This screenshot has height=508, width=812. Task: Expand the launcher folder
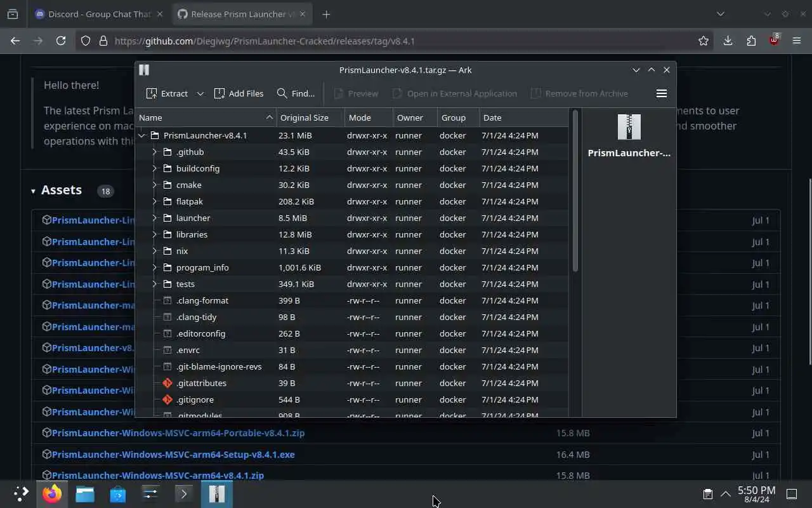point(154,218)
